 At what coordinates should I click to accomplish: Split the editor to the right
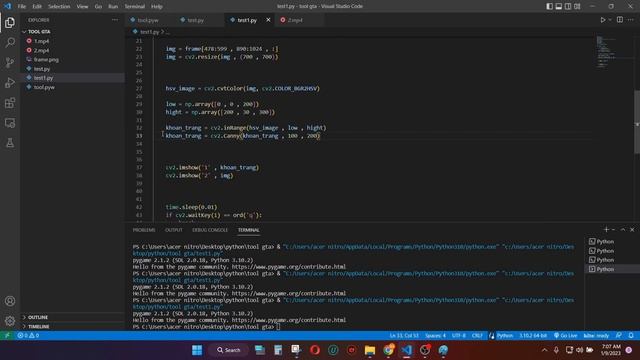620,20
